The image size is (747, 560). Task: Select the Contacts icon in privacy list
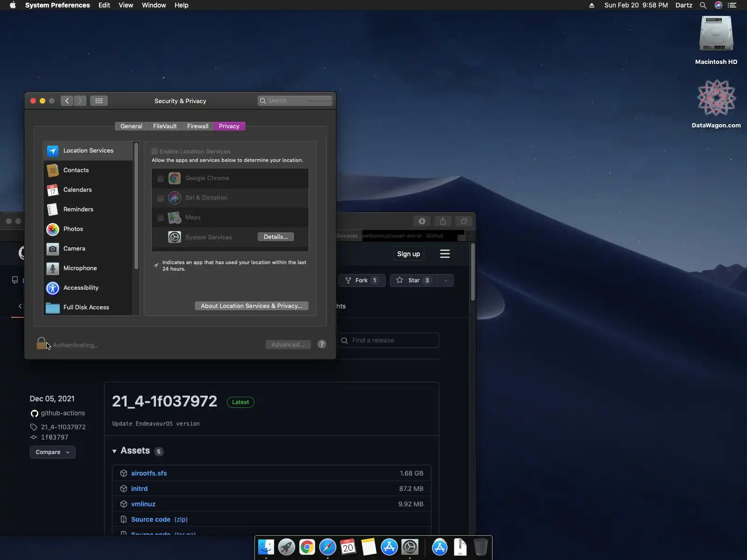(53, 170)
